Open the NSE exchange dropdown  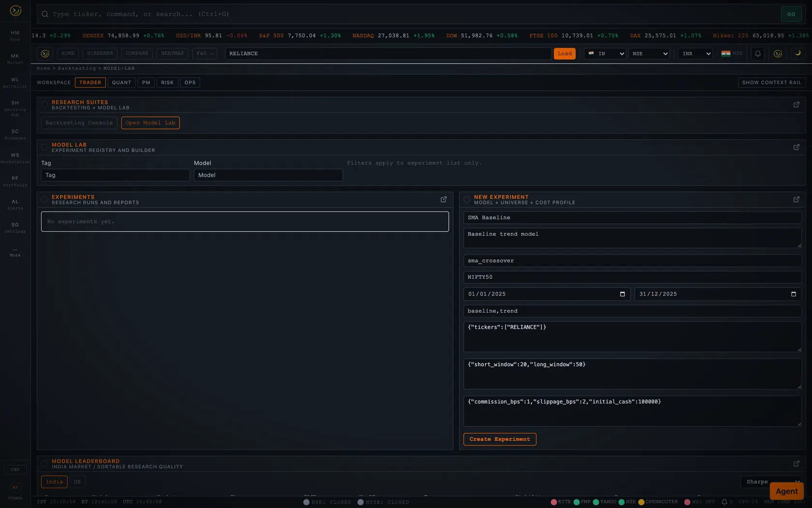[x=649, y=54]
